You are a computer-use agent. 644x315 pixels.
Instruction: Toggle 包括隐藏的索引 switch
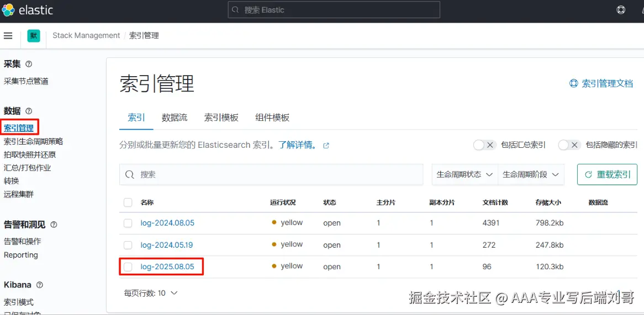tap(569, 145)
